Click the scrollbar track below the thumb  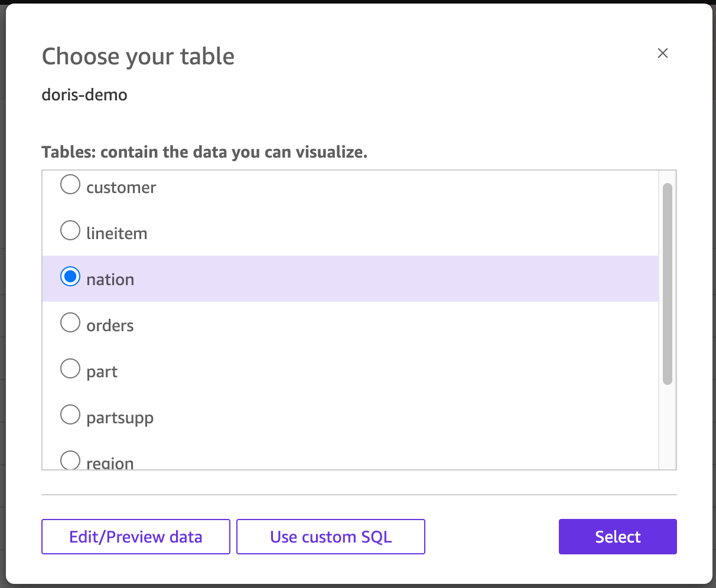click(667, 431)
